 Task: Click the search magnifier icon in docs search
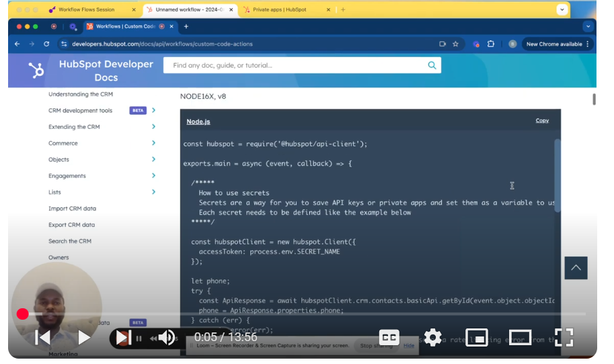(x=432, y=65)
